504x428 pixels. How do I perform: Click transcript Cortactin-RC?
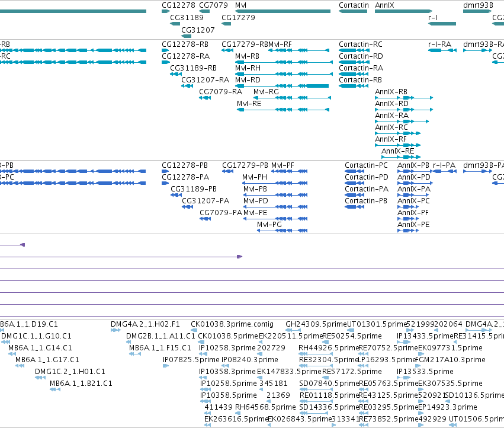[361, 44]
